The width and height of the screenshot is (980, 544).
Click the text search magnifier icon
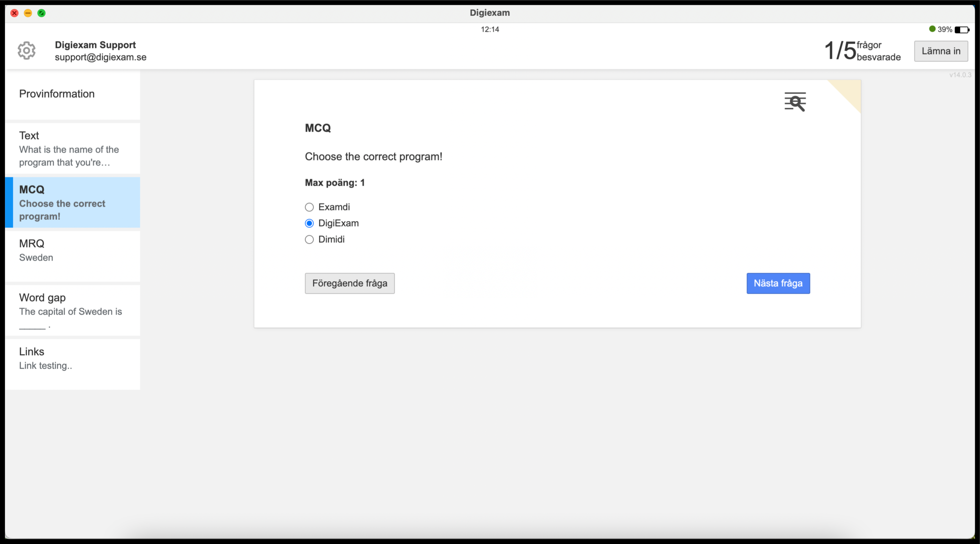795,102
